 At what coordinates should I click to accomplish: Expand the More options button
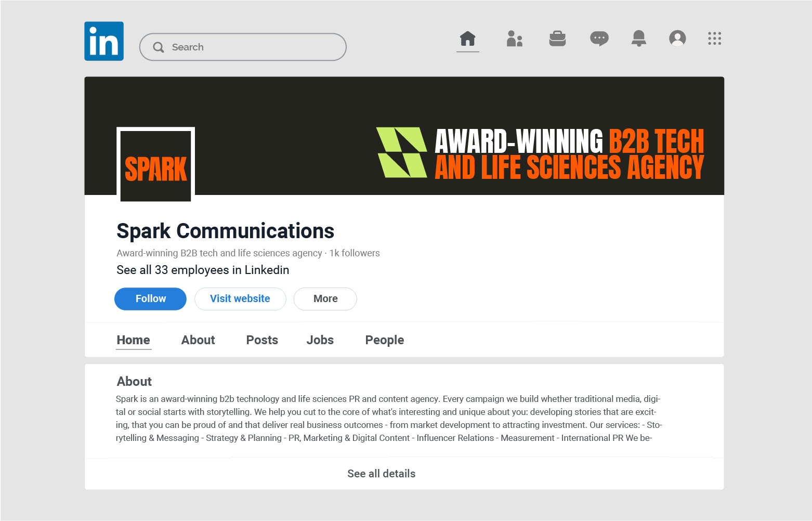pyautogui.click(x=325, y=299)
